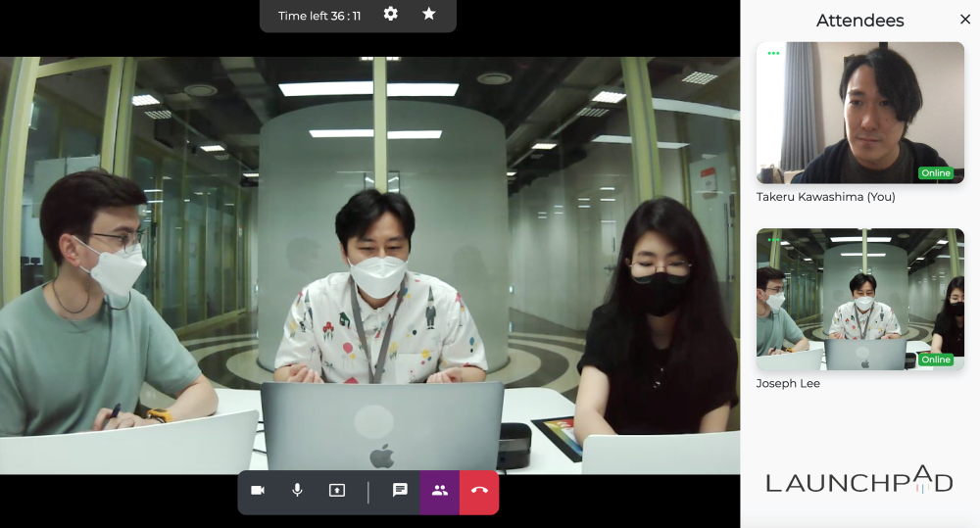
Task: Click the Online badge on Joseph Lee's thumbnail
Action: (x=936, y=360)
